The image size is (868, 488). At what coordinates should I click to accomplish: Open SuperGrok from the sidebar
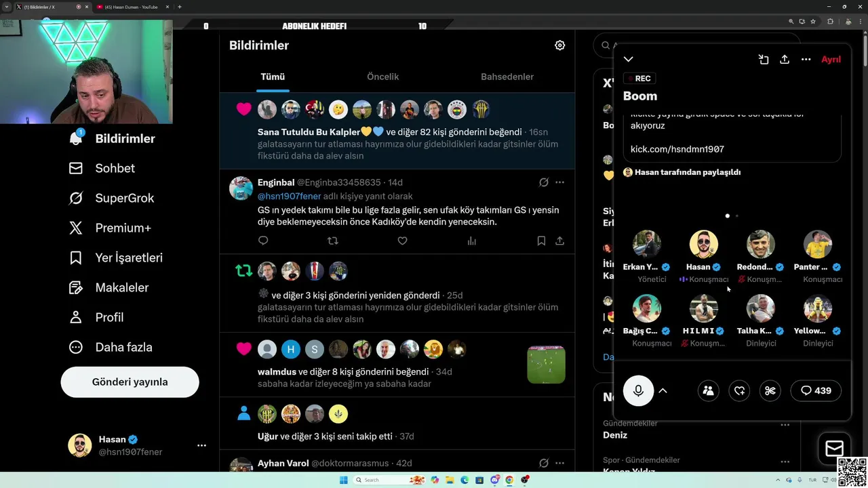(112, 198)
